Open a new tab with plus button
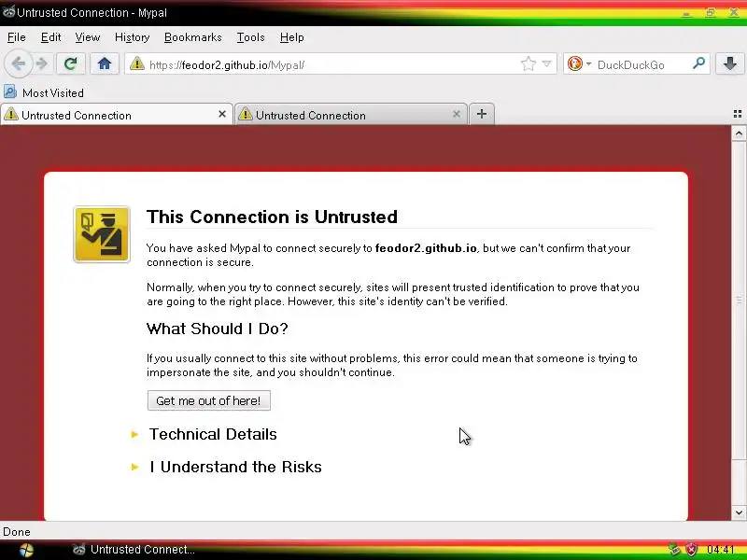 tap(482, 114)
